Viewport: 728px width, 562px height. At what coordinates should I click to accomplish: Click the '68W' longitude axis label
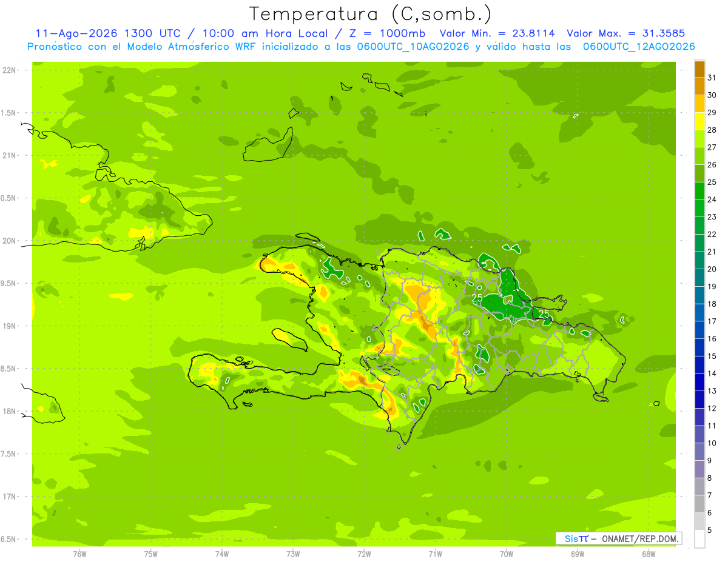point(648,554)
